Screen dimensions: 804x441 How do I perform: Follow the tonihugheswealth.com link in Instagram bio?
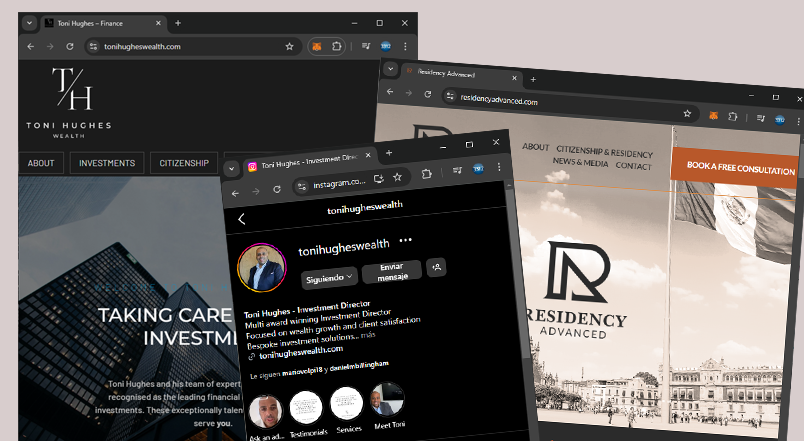pyautogui.click(x=300, y=349)
